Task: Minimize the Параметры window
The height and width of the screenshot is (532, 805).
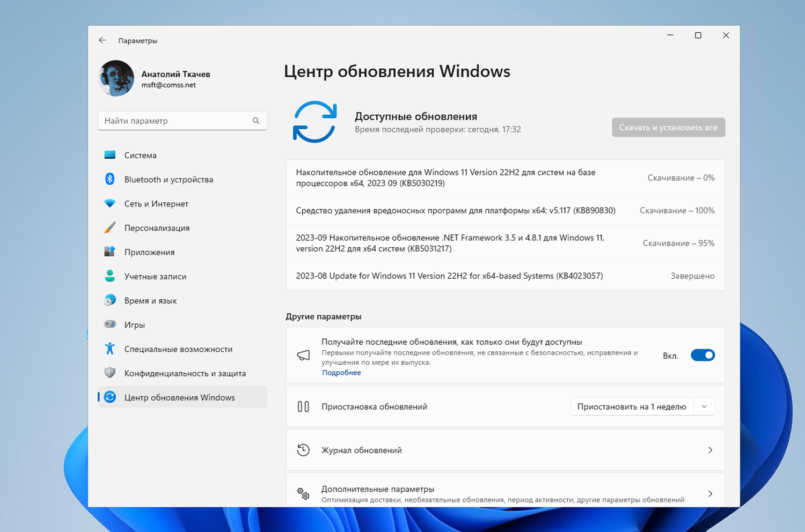Action: [670, 35]
